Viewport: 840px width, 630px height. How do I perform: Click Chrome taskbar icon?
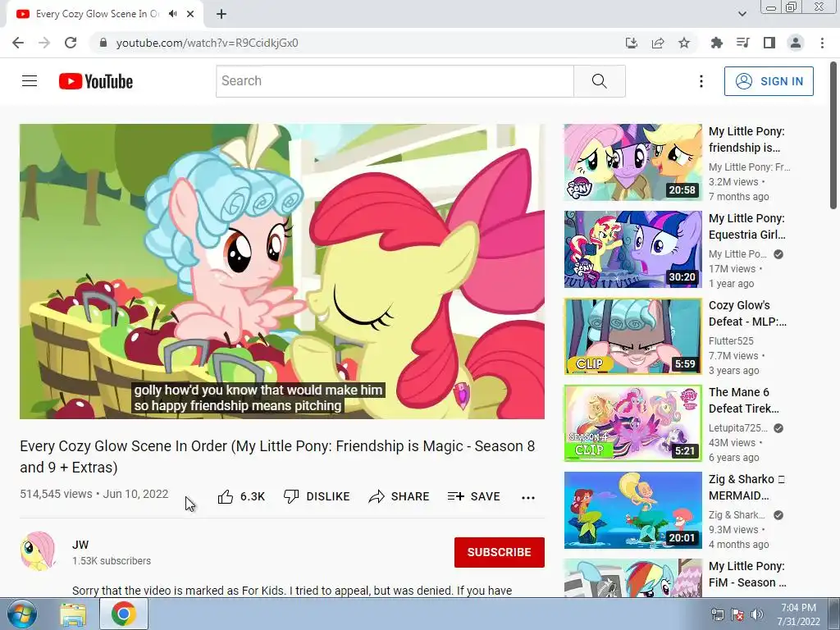point(124,614)
